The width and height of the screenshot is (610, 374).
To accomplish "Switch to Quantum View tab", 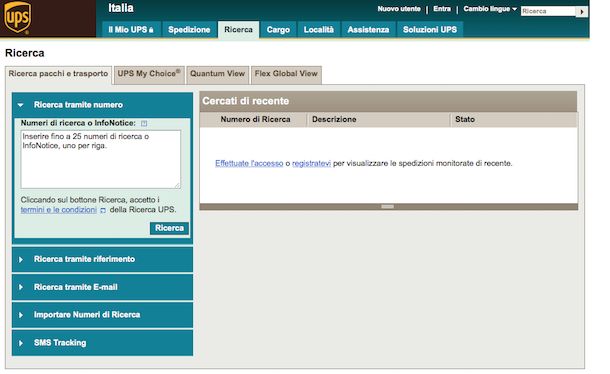I will point(217,74).
